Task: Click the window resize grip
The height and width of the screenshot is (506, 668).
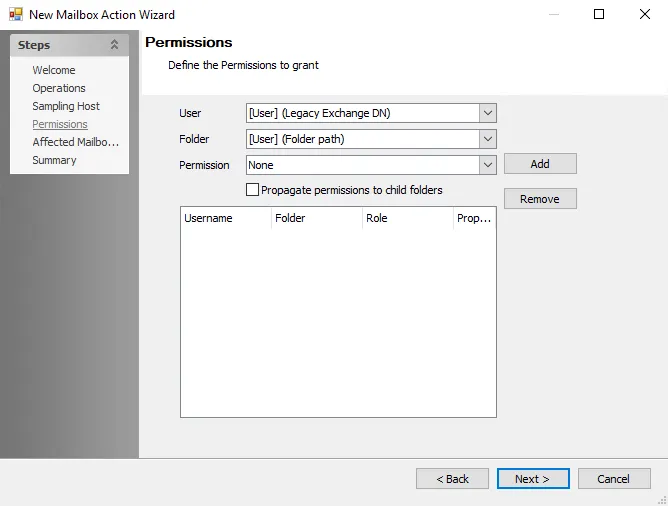Action: click(x=663, y=501)
